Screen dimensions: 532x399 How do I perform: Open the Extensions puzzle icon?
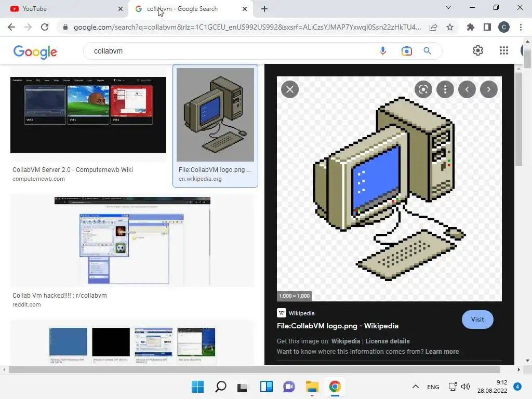[471, 27]
